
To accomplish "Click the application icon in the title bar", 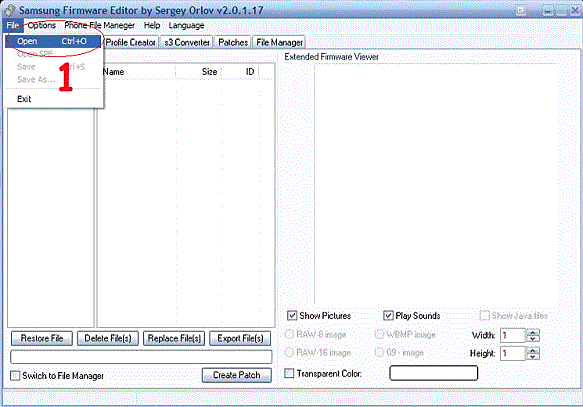I will [x=10, y=10].
